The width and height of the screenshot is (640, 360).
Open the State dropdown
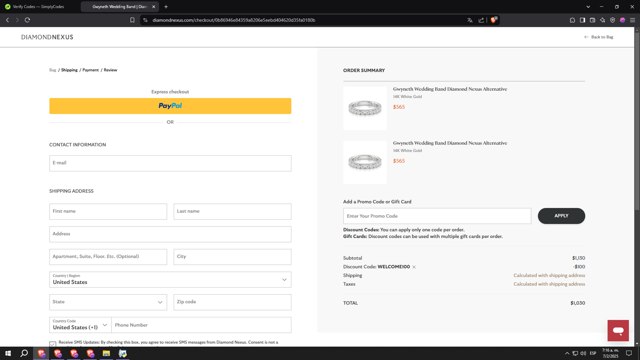tap(108, 302)
